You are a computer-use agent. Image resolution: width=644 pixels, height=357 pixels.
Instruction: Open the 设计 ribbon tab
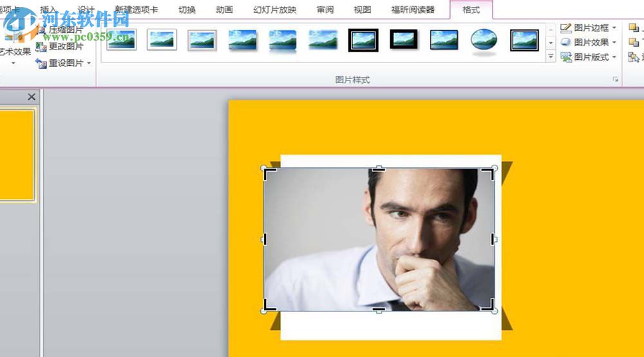coord(86,10)
